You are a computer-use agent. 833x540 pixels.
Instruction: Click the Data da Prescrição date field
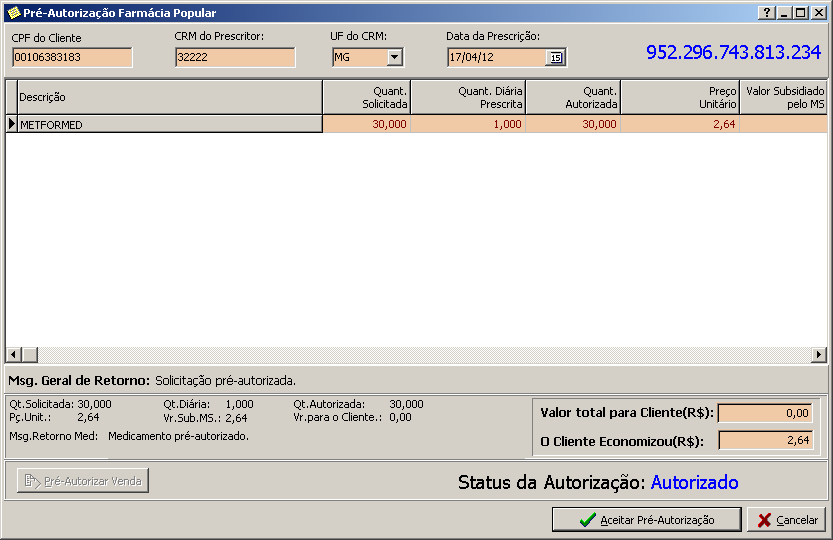(x=496, y=57)
